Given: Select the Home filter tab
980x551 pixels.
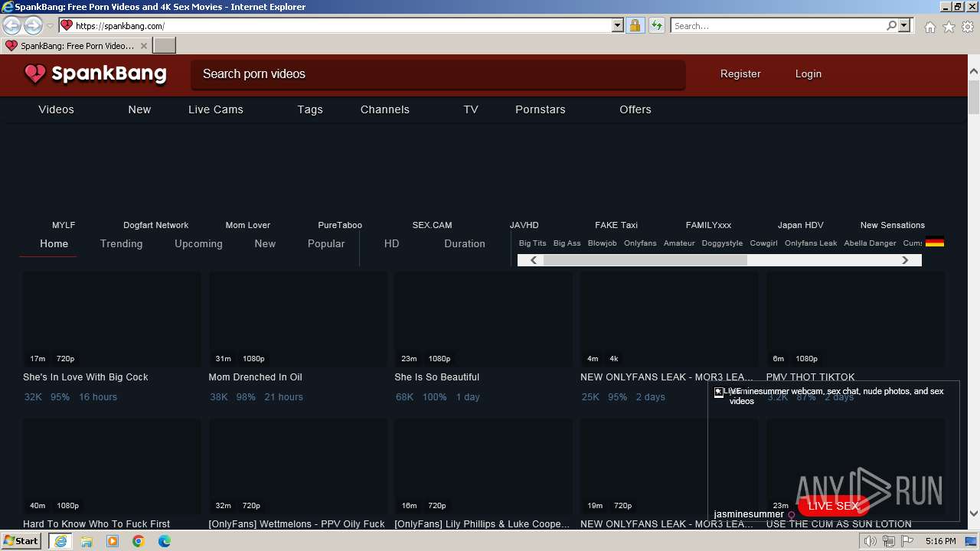Looking at the screenshot, I should [x=54, y=243].
